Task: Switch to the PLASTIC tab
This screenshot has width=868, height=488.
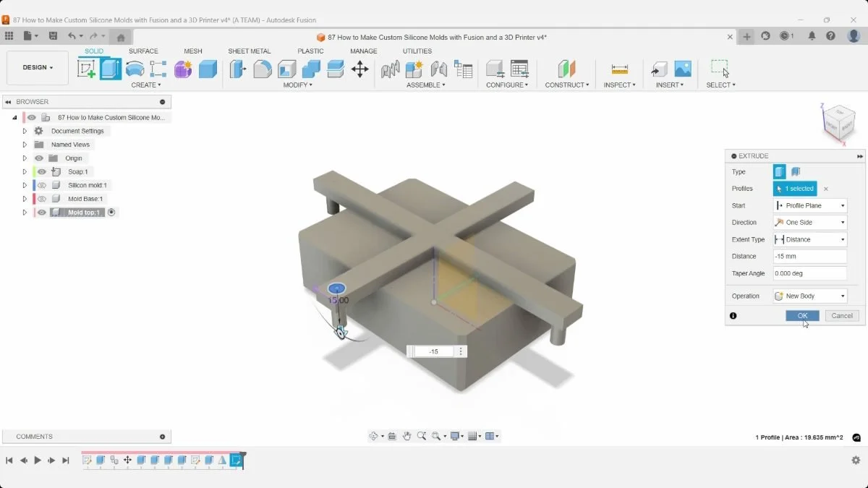Action: pyautogui.click(x=310, y=51)
